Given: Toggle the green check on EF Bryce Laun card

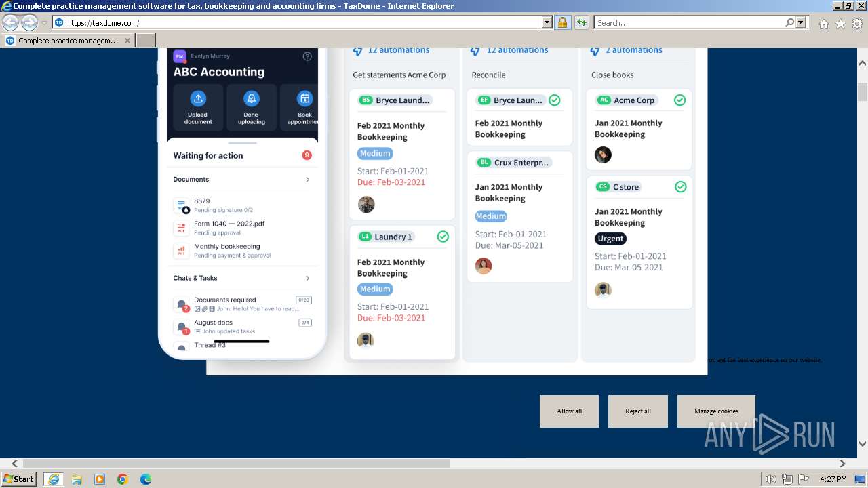Looking at the screenshot, I should click(x=555, y=100).
